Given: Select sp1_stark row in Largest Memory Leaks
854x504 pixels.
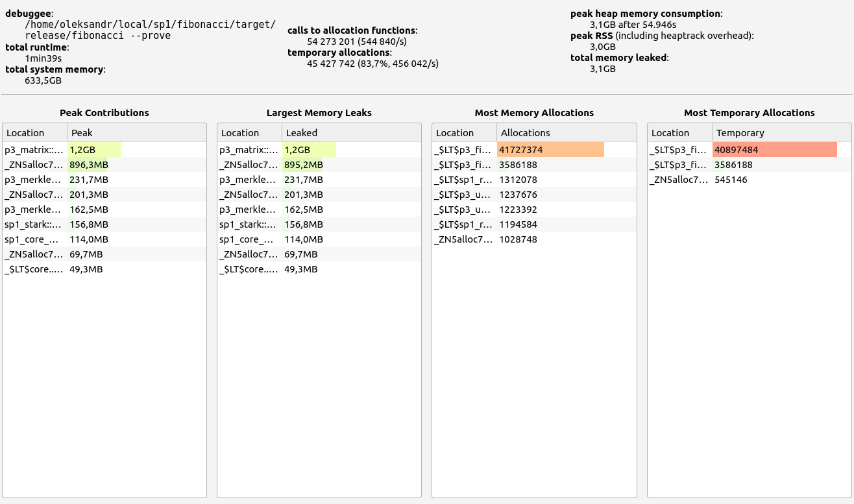Looking at the screenshot, I should [249, 224].
